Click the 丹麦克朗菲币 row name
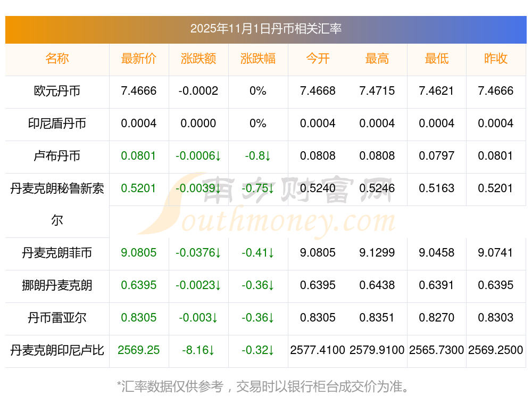The height and width of the screenshot is (403, 532). [57, 253]
